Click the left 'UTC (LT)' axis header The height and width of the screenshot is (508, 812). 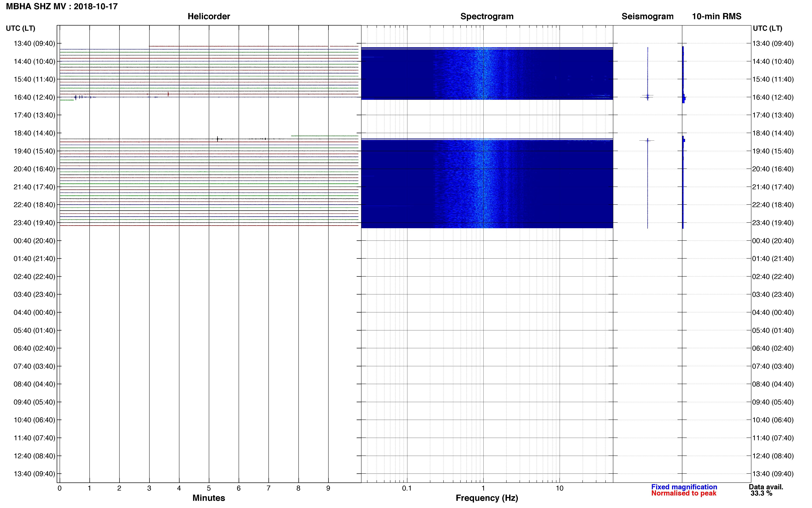pos(21,28)
